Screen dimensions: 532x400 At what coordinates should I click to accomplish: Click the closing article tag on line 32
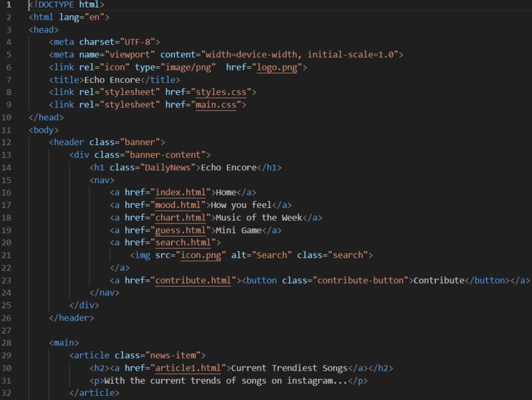coord(94,393)
